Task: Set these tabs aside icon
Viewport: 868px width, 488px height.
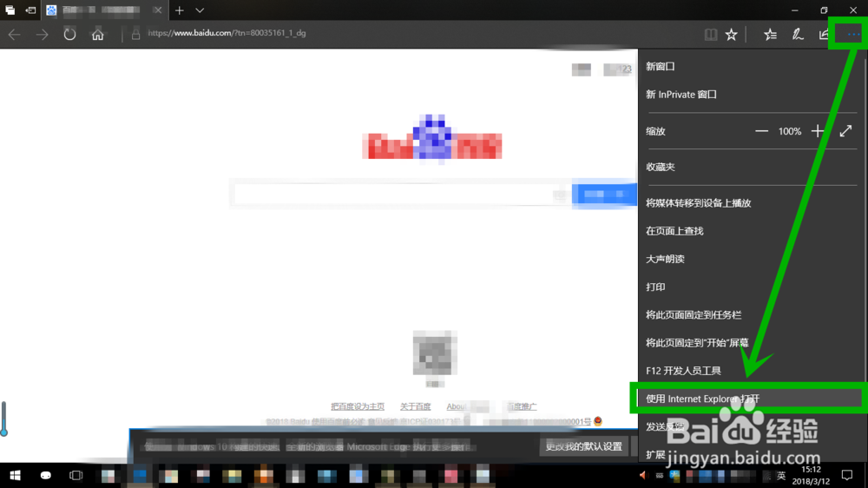Action: pyautogui.click(x=30, y=10)
